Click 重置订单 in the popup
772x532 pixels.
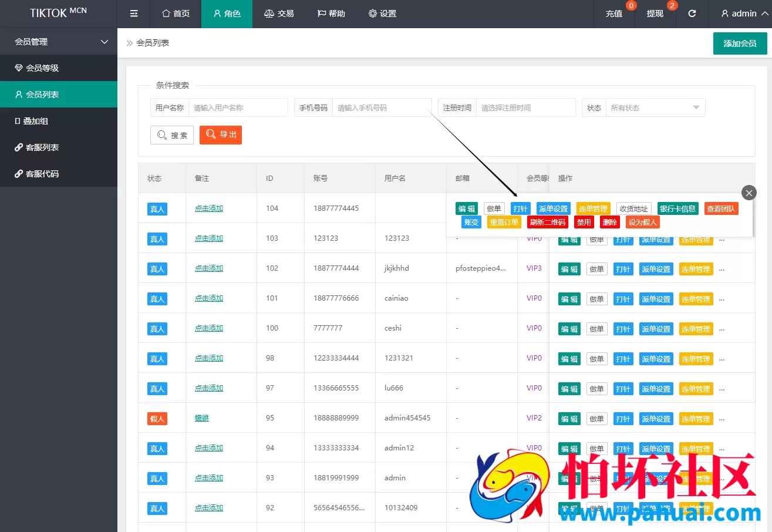point(504,222)
